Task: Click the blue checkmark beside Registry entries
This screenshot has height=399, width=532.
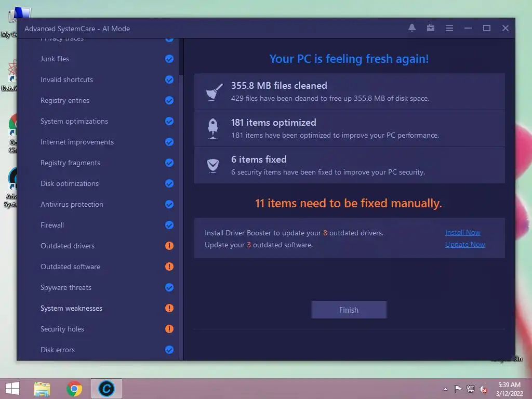Action: click(169, 100)
